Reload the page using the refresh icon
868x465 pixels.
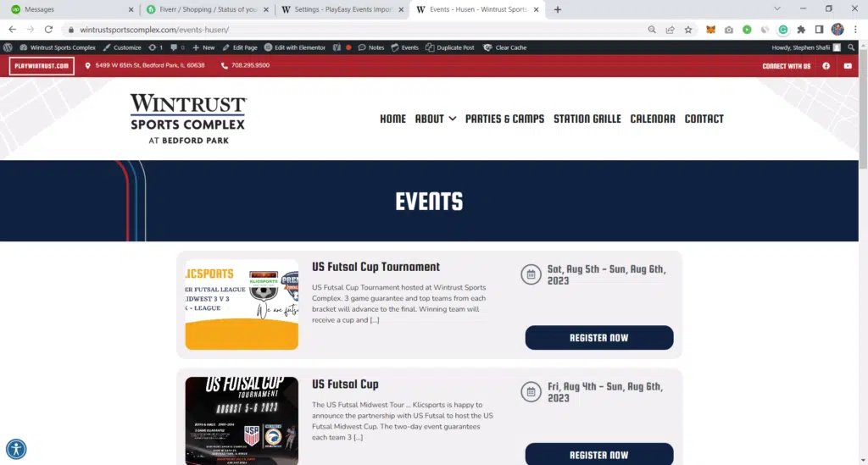click(x=48, y=29)
